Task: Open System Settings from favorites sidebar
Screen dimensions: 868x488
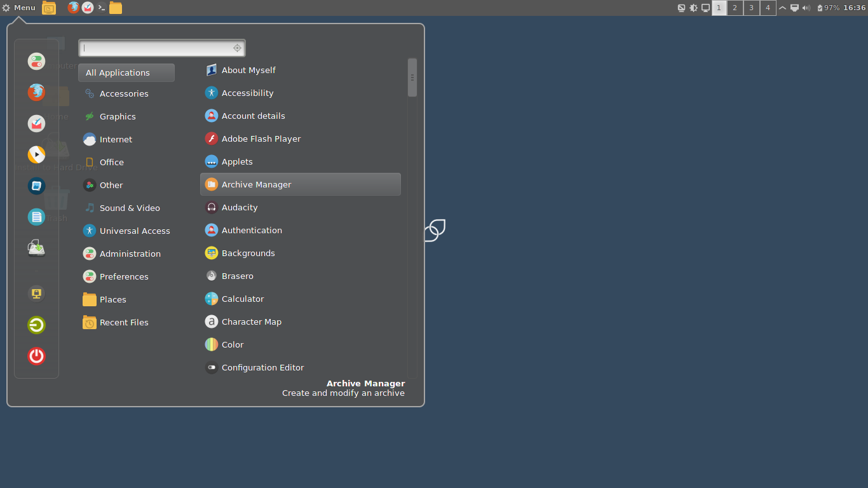Action: click(36, 62)
